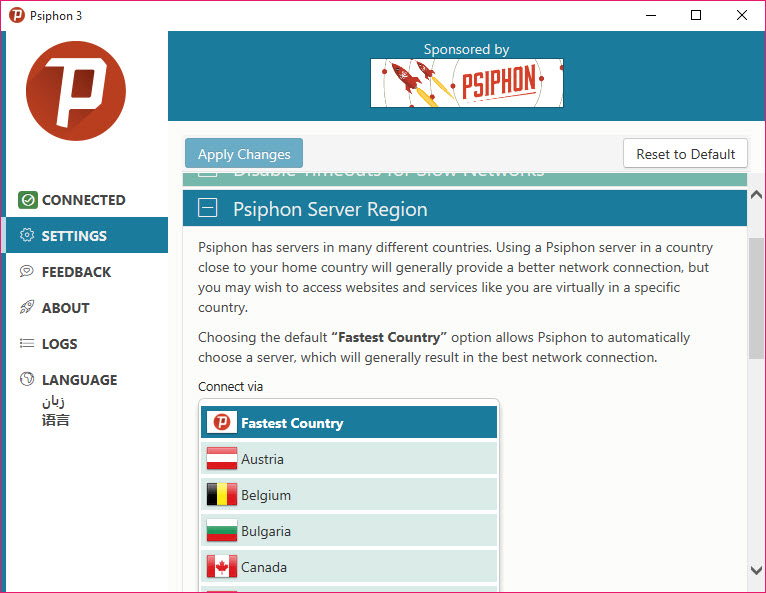Click the Feedback speech bubble icon
The image size is (766, 593).
pyautogui.click(x=26, y=271)
